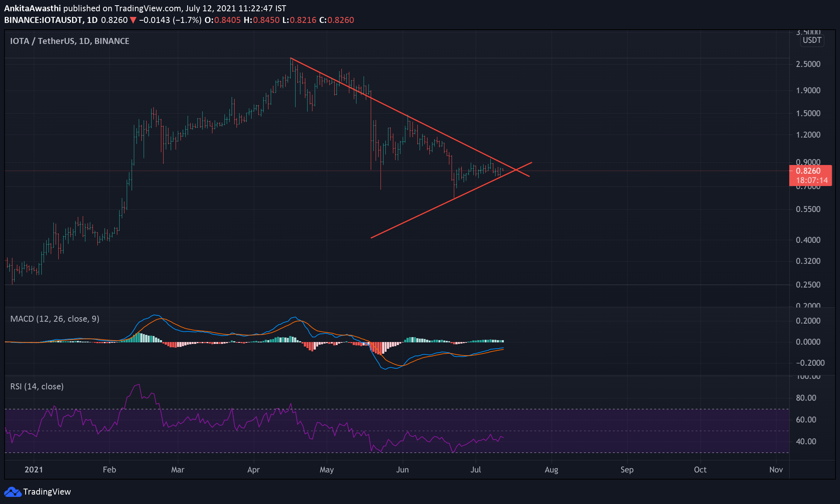The height and width of the screenshot is (504, 840).
Task: Click the 0.5500 price axis label
Action: point(808,209)
